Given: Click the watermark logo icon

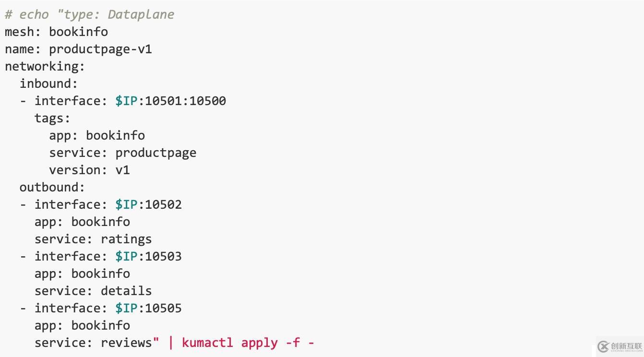Looking at the screenshot, I should pos(603,346).
